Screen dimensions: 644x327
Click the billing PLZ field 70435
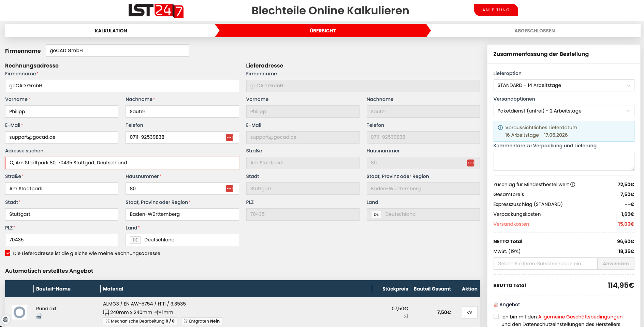point(62,240)
